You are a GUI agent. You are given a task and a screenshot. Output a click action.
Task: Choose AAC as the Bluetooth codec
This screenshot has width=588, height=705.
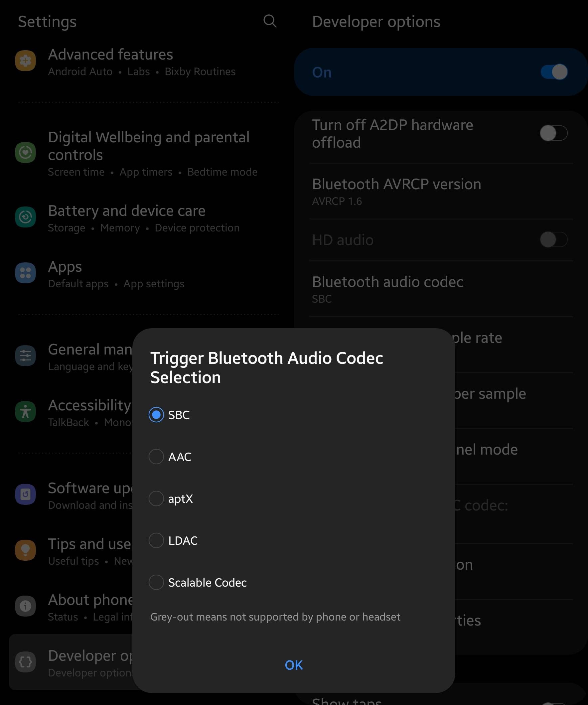156,457
